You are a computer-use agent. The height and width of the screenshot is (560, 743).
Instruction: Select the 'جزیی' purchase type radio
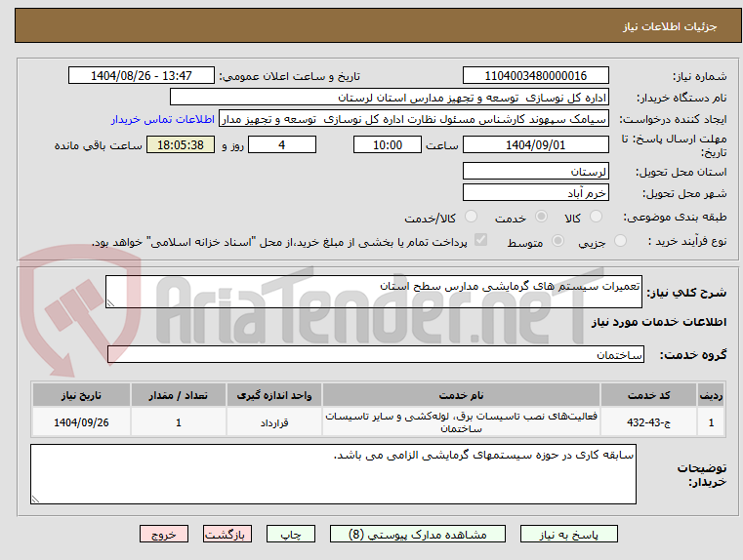click(x=620, y=241)
